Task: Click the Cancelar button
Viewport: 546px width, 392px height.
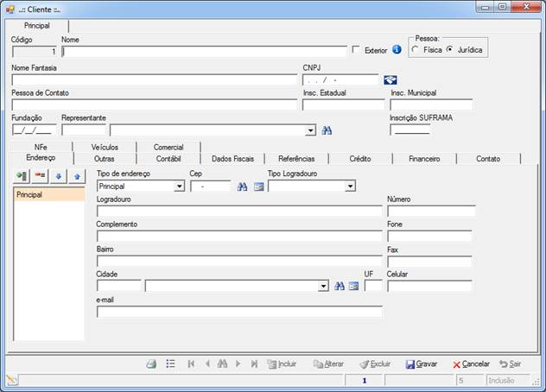Action: click(x=471, y=364)
